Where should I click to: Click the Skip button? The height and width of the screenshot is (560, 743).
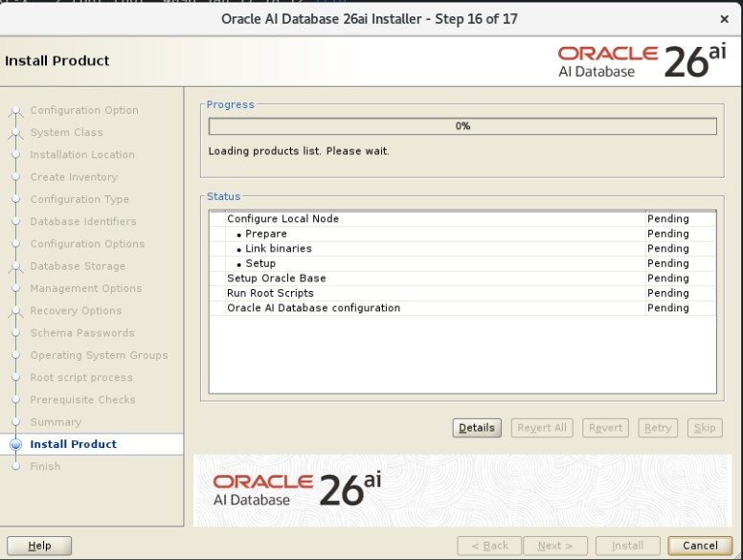[705, 428]
